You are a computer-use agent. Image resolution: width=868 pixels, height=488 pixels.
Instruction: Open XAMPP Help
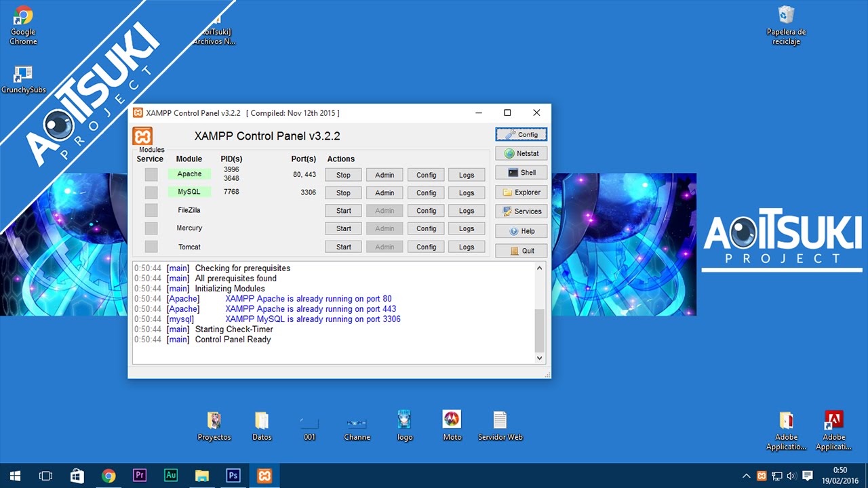pos(521,231)
